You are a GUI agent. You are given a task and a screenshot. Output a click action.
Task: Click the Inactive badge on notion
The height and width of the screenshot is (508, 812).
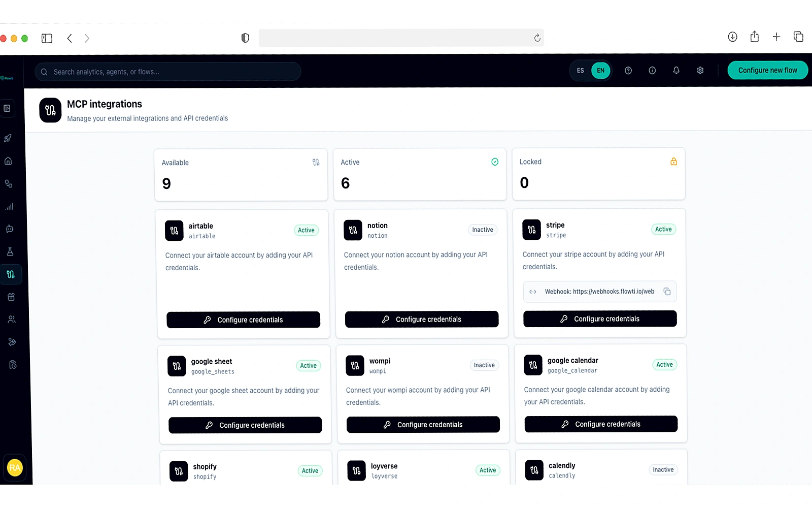point(483,230)
